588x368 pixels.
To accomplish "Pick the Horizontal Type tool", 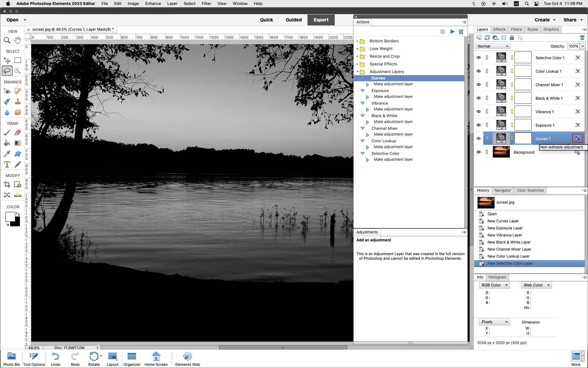I will (7, 165).
